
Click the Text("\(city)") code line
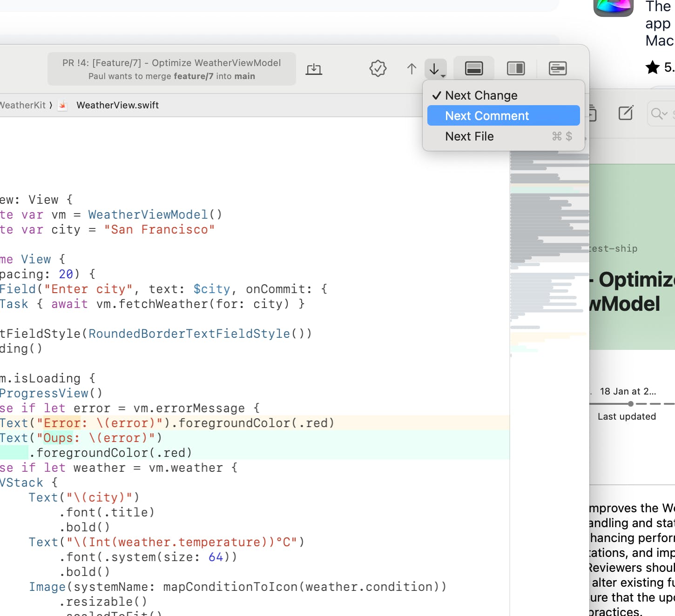point(84,497)
